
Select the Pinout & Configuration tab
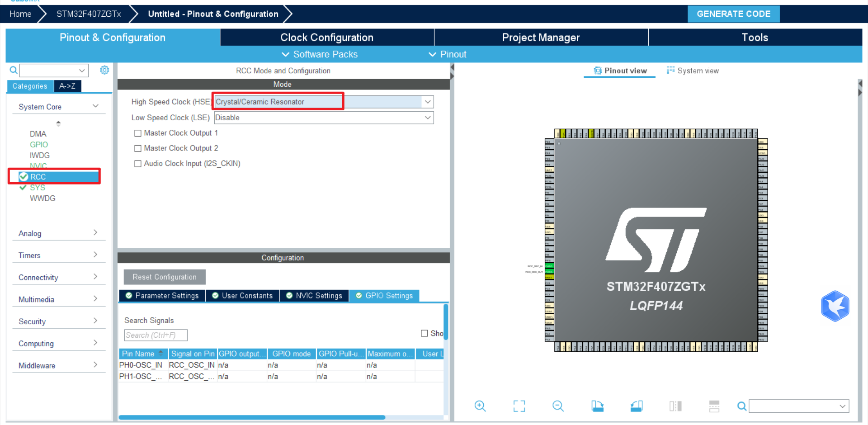pos(113,38)
